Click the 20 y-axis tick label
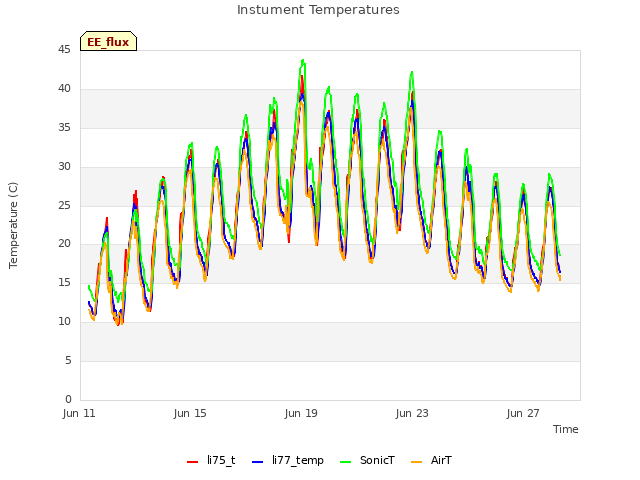 click(x=64, y=244)
